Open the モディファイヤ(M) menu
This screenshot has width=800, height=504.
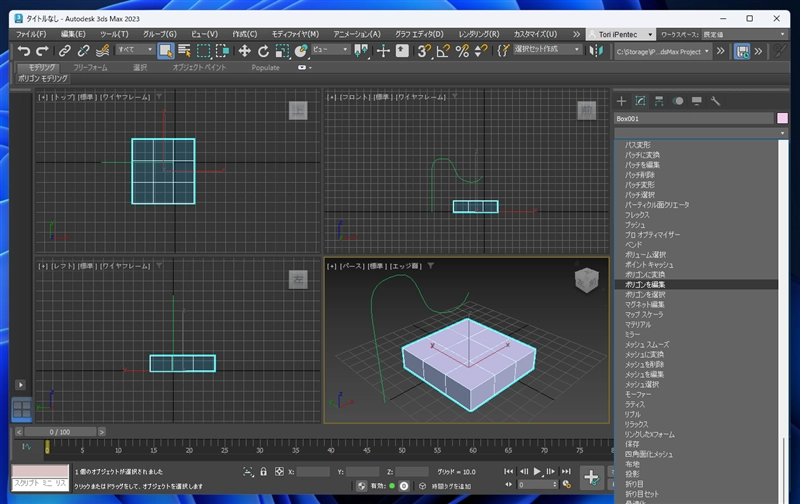(295, 34)
